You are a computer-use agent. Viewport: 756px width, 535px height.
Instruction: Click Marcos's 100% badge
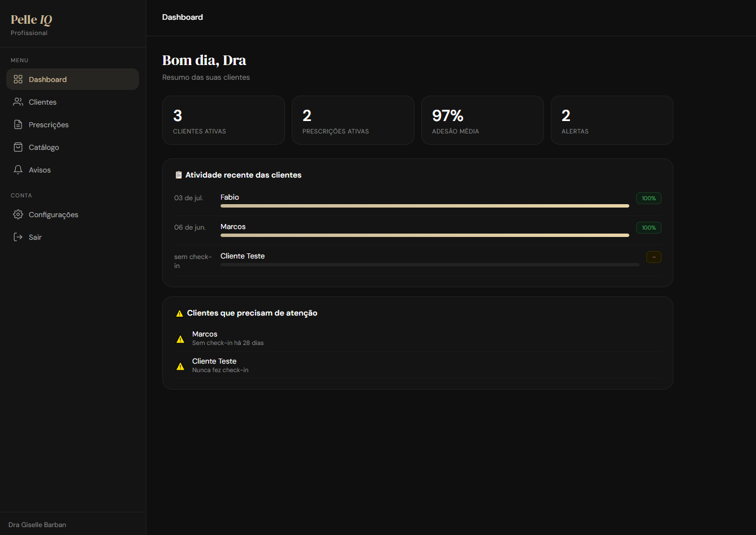[649, 228]
